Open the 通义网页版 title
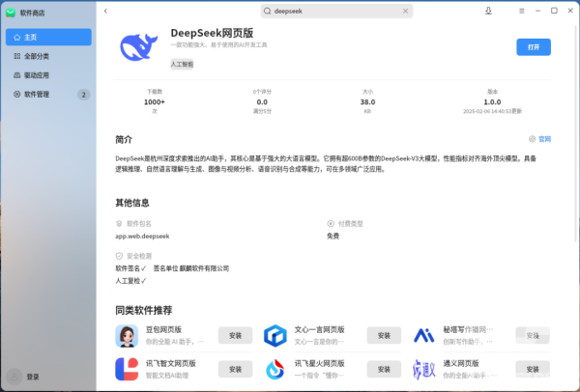The width and height of the screenshot is (580, 392). (x=461, y=364)
